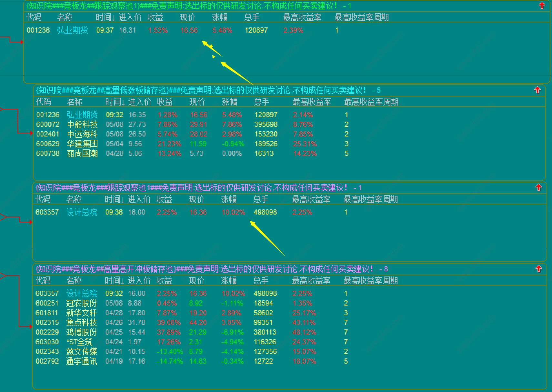Select 设计总院 at 09:36 in third panel

pyautogui.click(x=82, y=212)
